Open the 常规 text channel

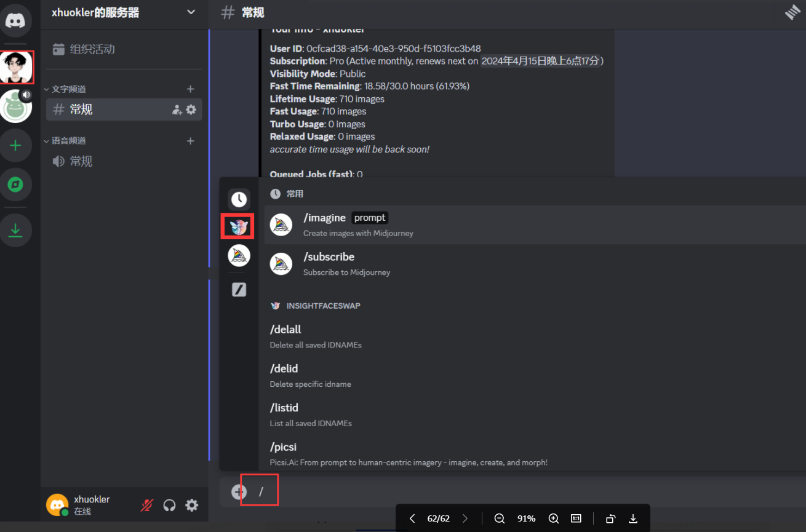(x=124, y=109)
